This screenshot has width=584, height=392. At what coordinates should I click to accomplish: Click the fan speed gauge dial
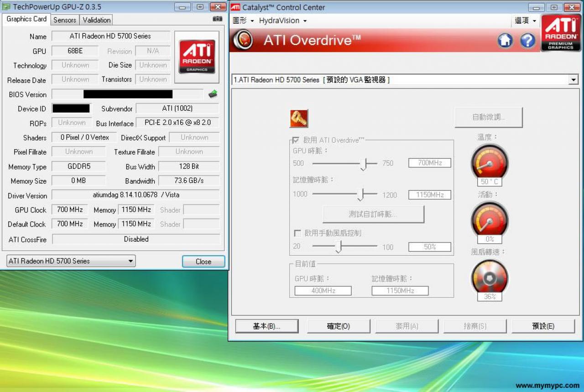click(x=490, y=277)
